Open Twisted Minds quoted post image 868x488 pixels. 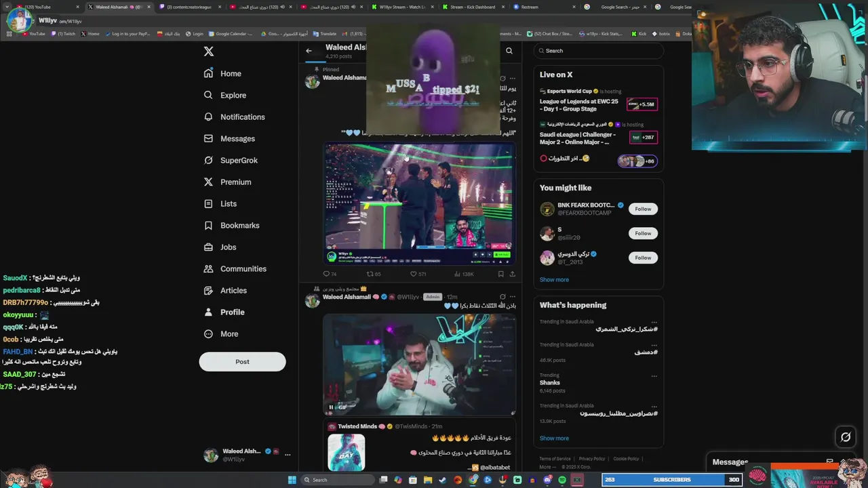(x=347, y=452)
